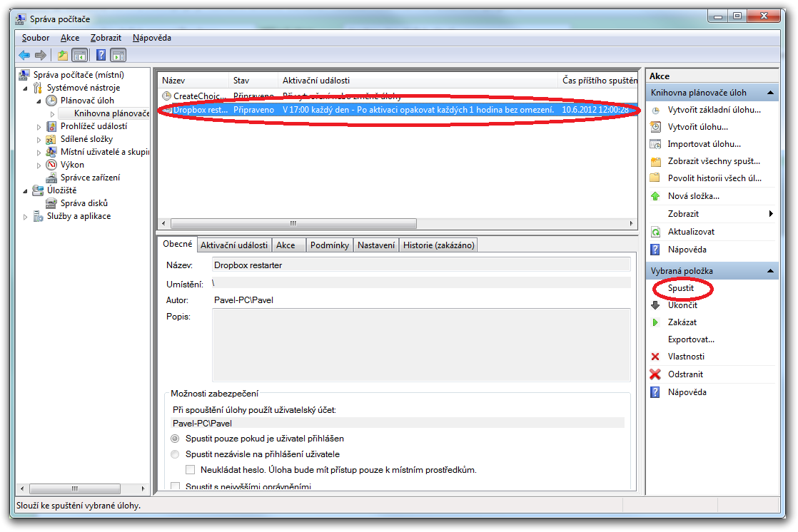Click the Importovat úlohu icon
Image resolution: width=798 pixels, height=532 pixels.
[x=655, y=144]
